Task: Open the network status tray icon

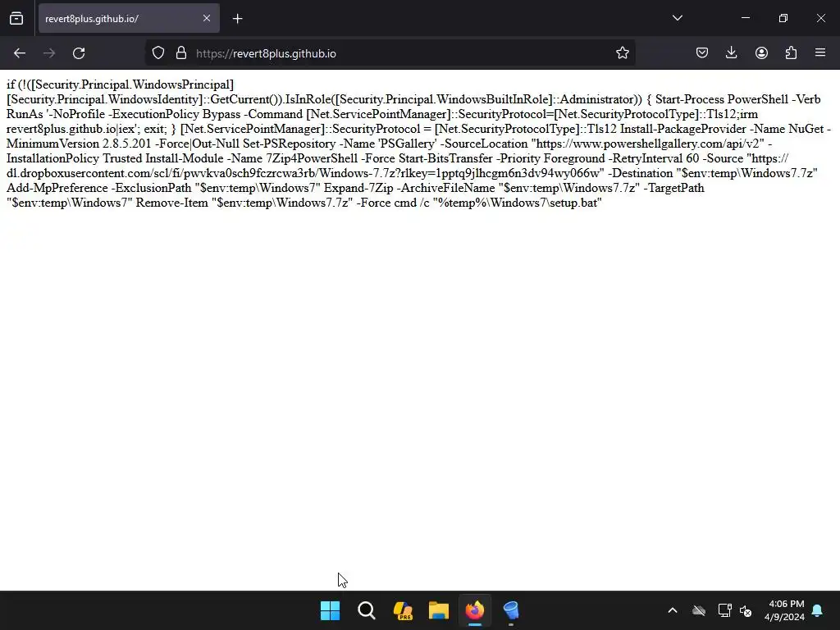Action: point(724,610)
